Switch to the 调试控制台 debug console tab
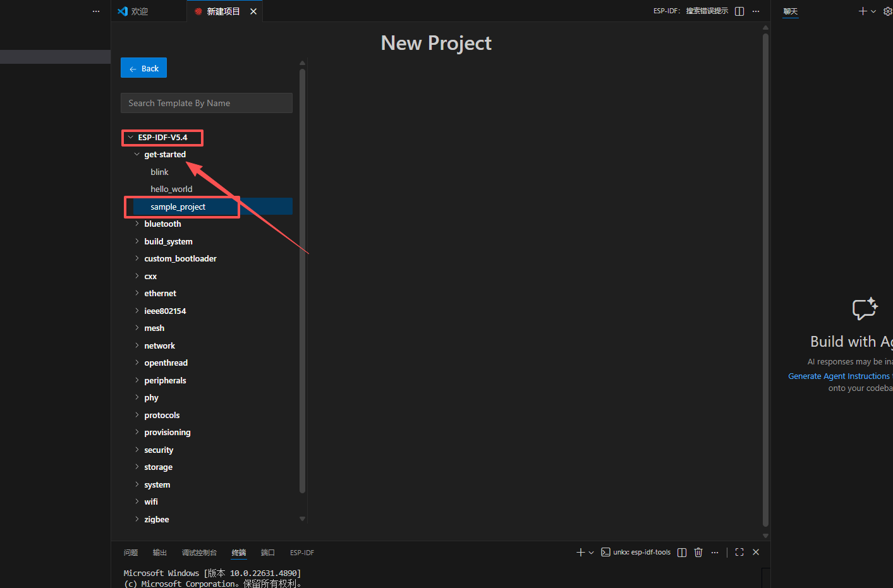 click(199, 553)
